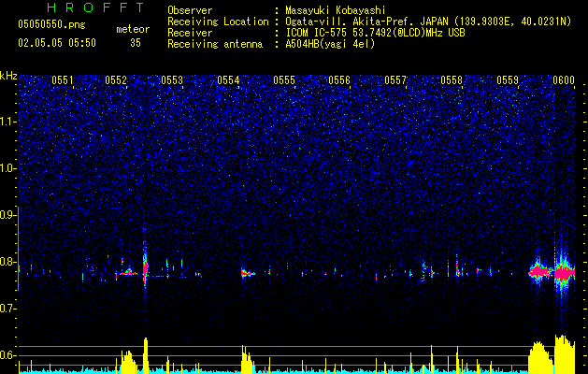Image resolution: width=588 pixels, height=374 pixels.
Task: Click the 0600 time marker
Action: (x=564, y=80)
